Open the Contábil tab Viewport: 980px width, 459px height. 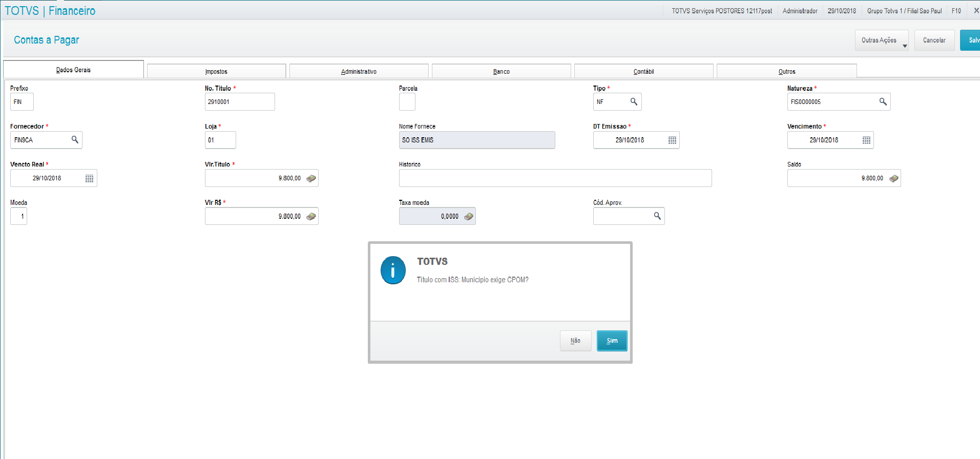pyautogui.click(x=643, y=71)
